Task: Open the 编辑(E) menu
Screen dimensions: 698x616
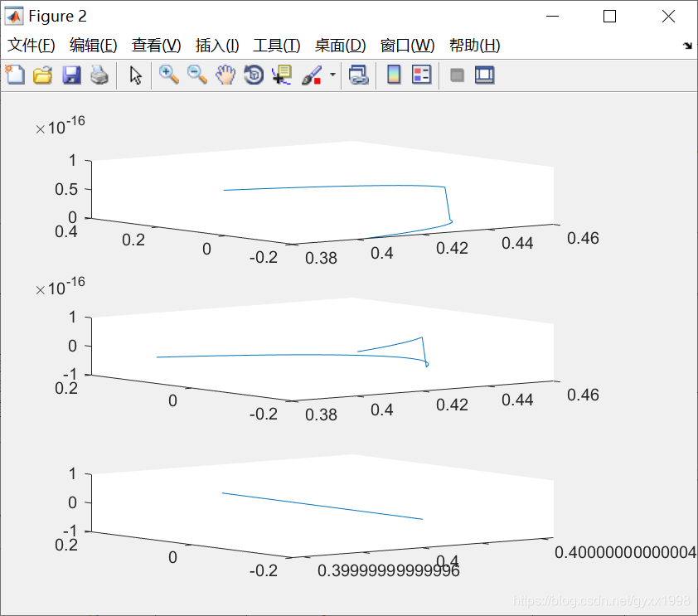Action: [x=93, y=45]
